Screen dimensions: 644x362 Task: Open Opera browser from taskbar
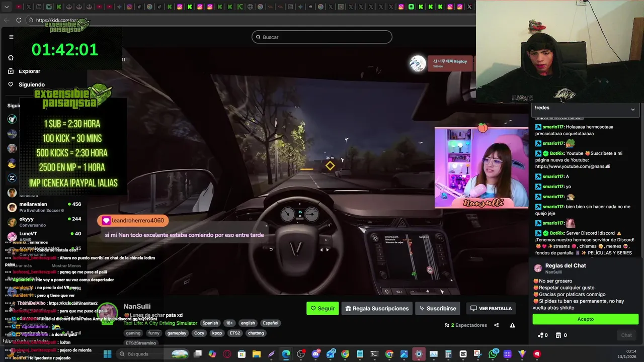click(x=227, y=354)
